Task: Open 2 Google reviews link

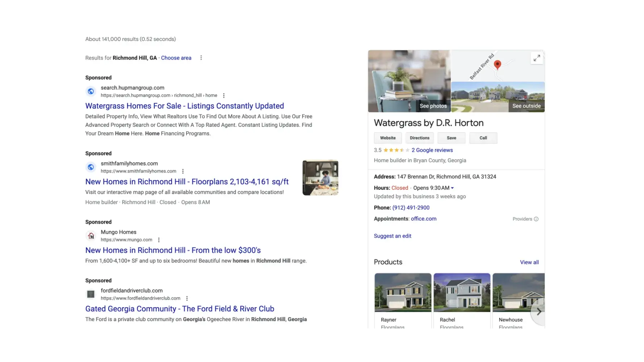Action: (x=432, y=150)
